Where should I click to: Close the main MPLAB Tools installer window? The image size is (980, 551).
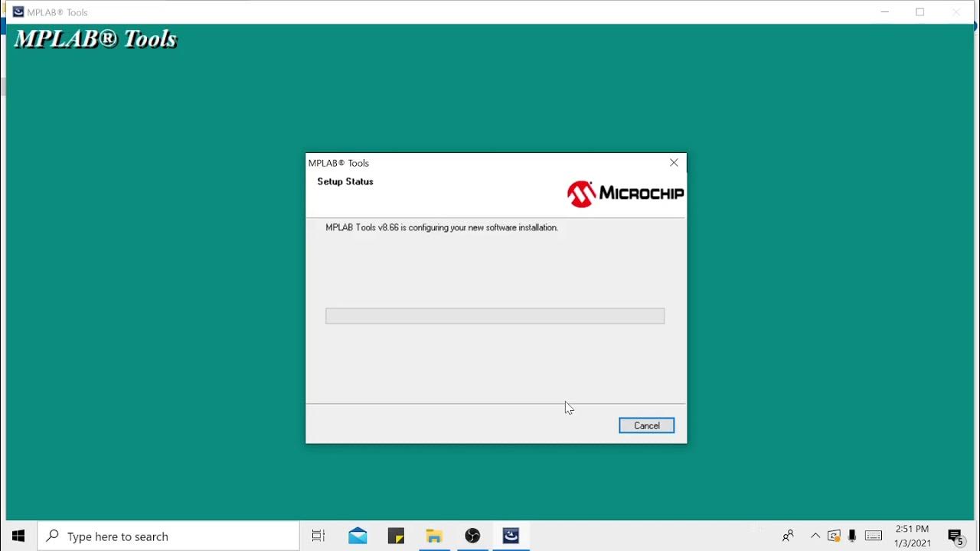(x=956, y=11)
